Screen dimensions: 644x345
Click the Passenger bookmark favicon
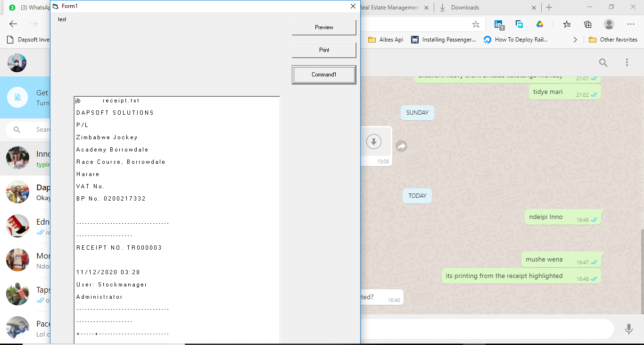pos(415,40)
